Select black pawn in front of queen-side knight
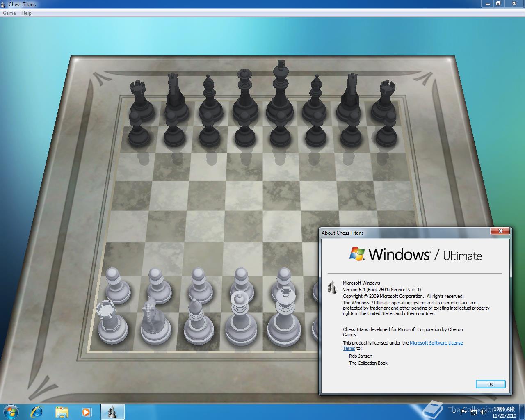The width and height of the screenshot is (525, 420). coord(174,129)
